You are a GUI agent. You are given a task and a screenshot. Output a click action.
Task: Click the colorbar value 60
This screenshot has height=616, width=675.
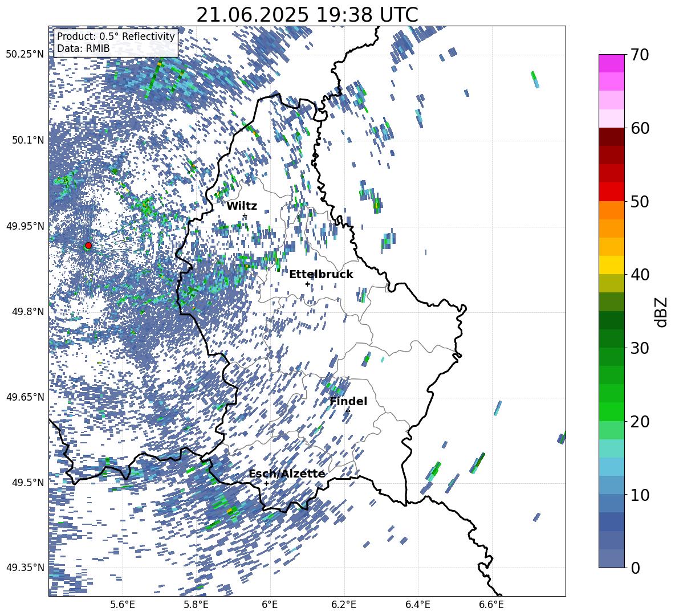coord(640,128)
